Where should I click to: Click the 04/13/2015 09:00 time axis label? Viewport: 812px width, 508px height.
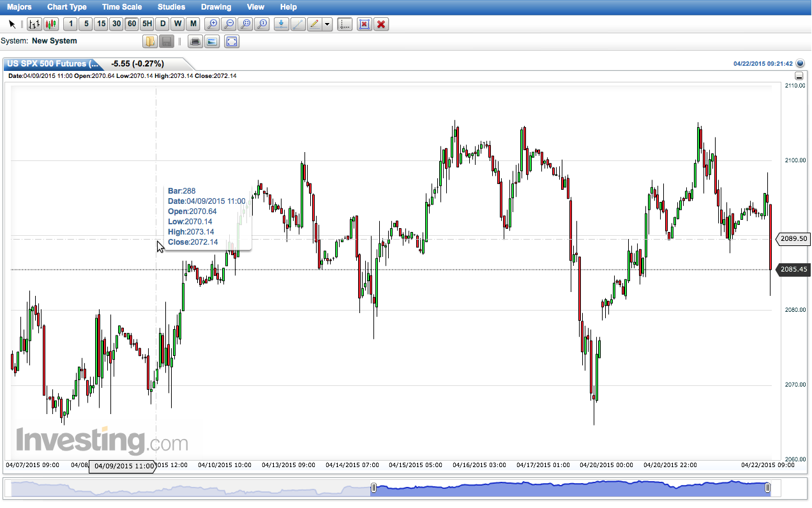pos(289,465)
